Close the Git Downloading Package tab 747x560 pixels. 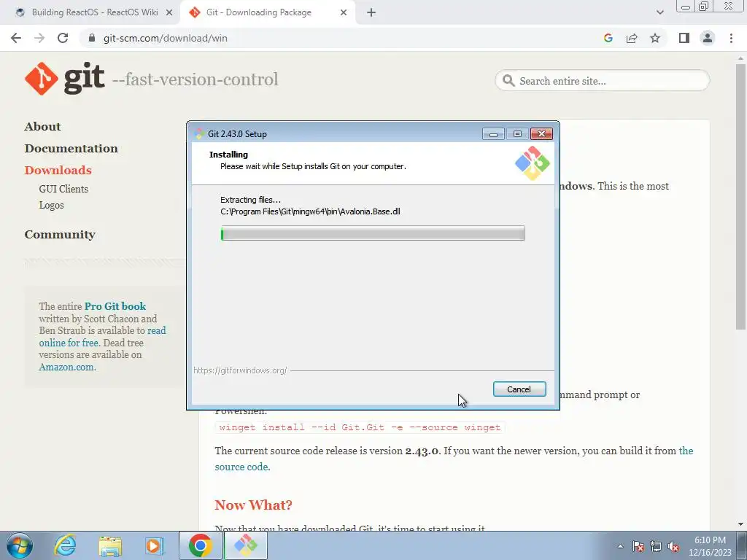coord(344,12)
